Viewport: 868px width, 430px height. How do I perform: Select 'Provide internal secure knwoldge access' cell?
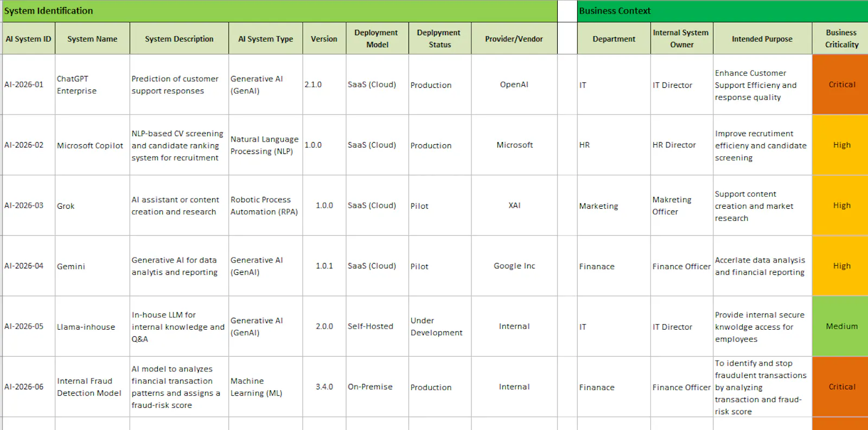point(762,326)
